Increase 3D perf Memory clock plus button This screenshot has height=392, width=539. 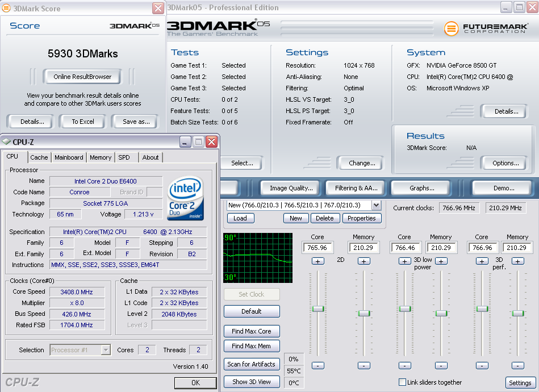click(517, 261)
